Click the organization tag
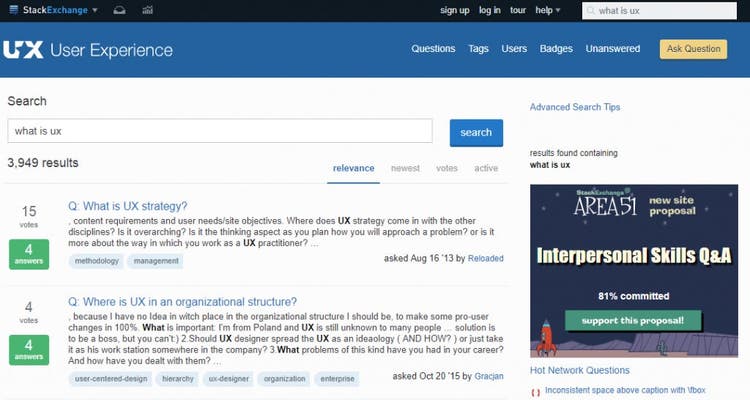750x400 pixels. (x=285, y=378)
